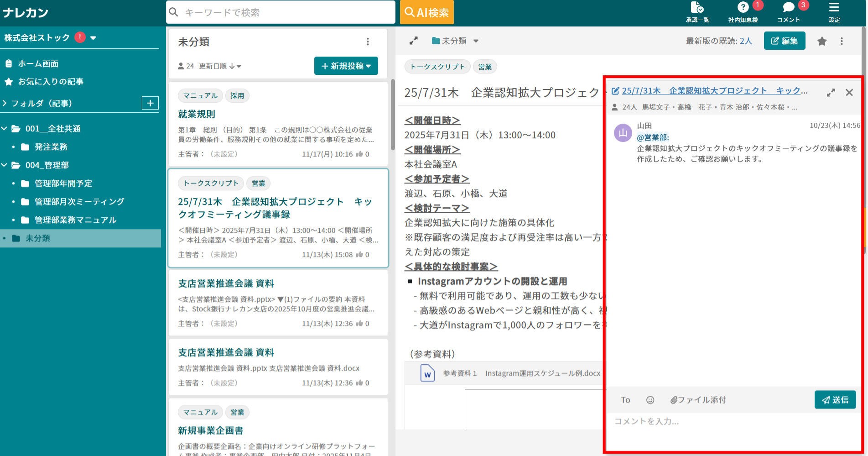Add a new folder with the plus button
The width and height of the screenshot is (868, 456).
point(150,103)
